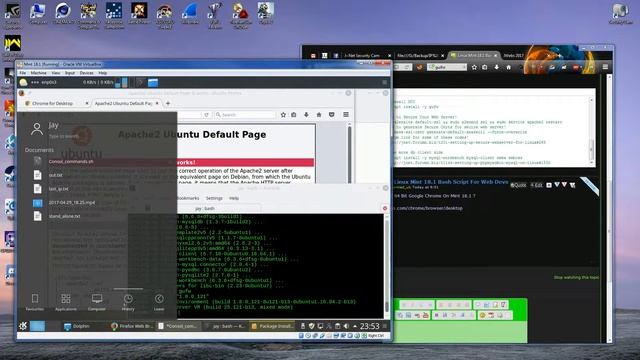Click the Apache page vertical scrollbar
The width and height of the screenshot is (640, 360).
coord(349,153)
